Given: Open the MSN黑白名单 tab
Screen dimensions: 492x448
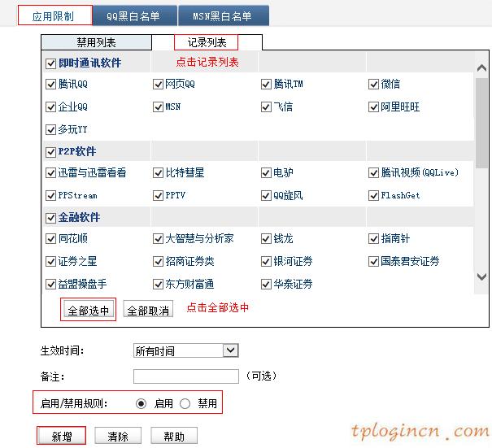Looking at the screenshot, I should click(x=221, y=16).
